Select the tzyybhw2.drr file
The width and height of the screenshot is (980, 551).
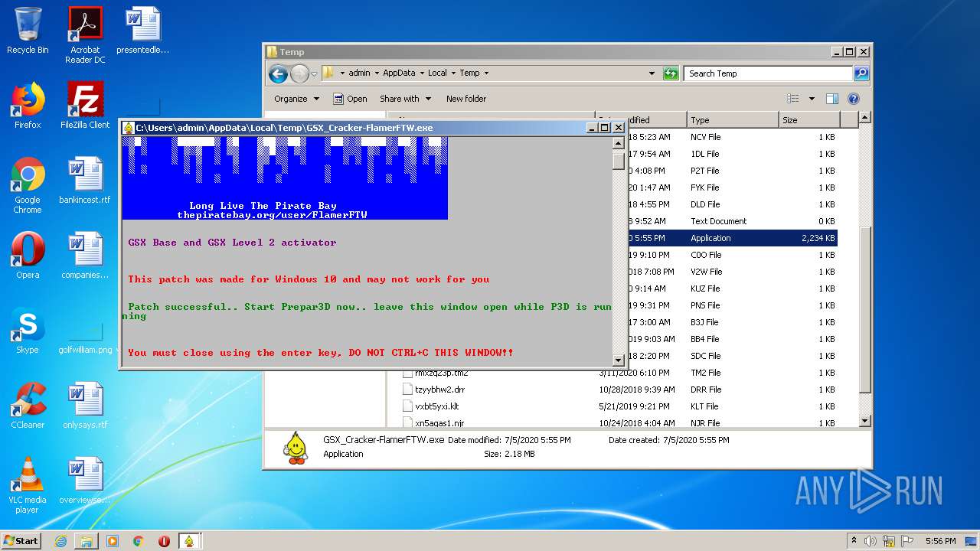[x=439, y=390]
